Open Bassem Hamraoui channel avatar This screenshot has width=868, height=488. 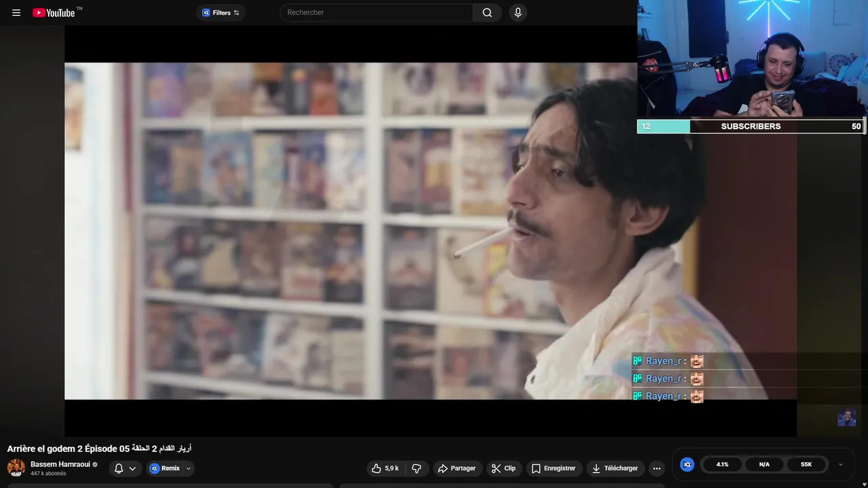click(16, 468)
